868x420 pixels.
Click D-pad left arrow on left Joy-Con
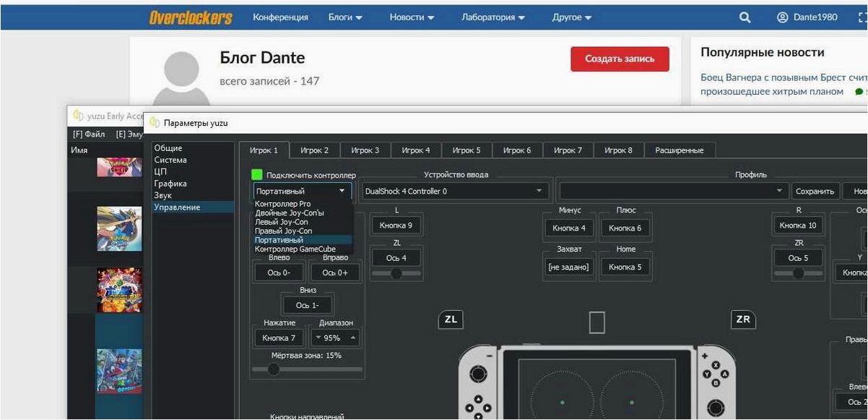[x=469, y=408]
